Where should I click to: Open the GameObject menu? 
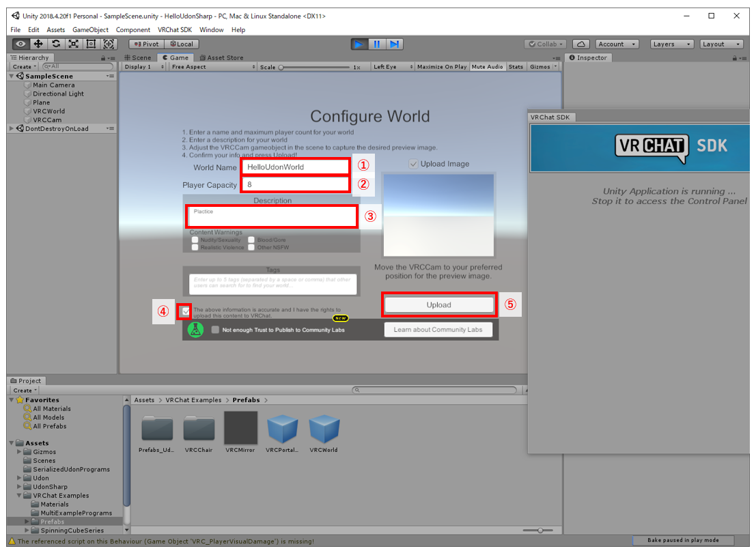click(90, 30)
